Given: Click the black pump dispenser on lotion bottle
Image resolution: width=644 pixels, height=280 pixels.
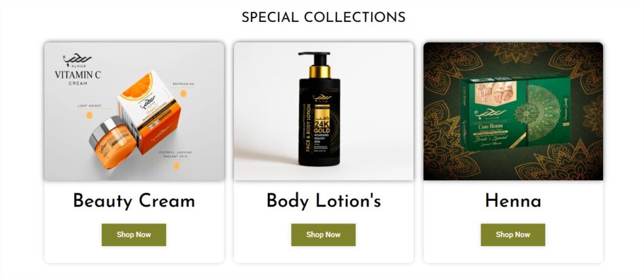Looking at the screenshot, I should click(314, 58).
